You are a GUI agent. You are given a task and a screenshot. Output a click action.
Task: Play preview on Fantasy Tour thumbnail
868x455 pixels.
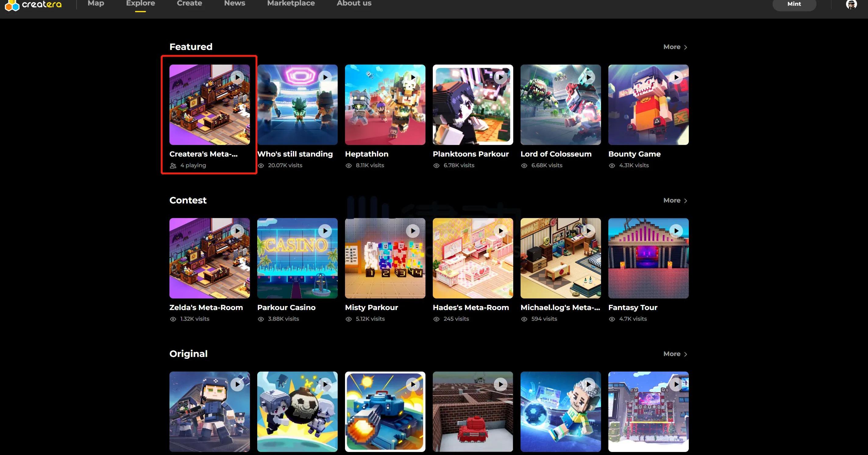[x=676, y=231]
